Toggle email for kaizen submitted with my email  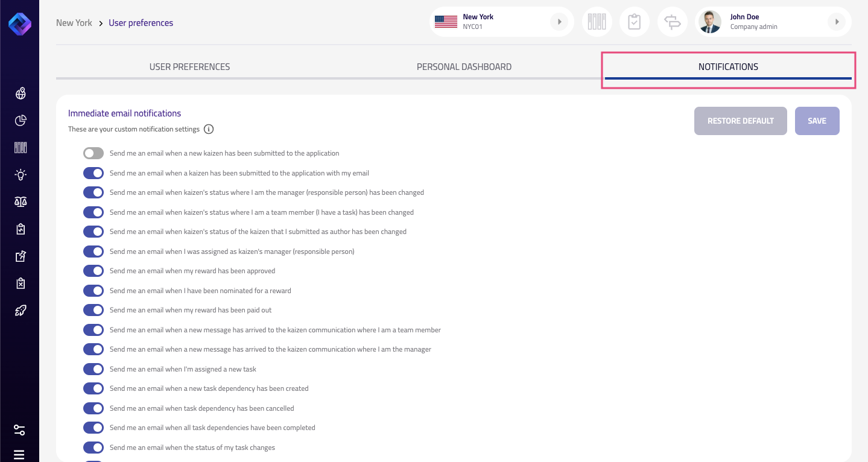click(x=93, y=173)
